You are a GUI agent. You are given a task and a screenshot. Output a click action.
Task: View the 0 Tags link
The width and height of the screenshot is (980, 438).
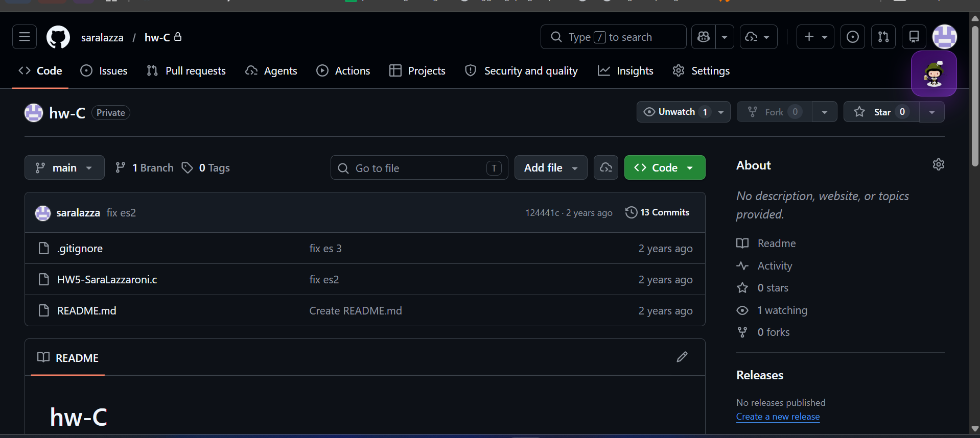click(206, 167)
